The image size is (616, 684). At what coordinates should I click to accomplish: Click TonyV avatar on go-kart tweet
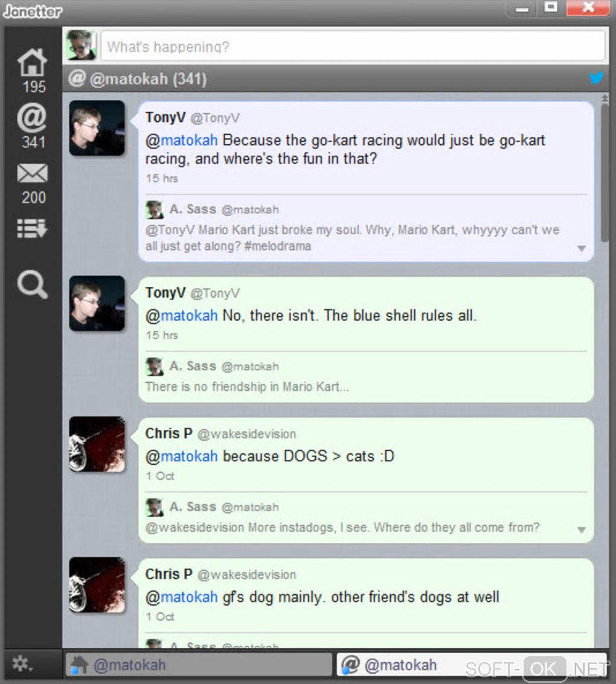click(x=97, y=128)
